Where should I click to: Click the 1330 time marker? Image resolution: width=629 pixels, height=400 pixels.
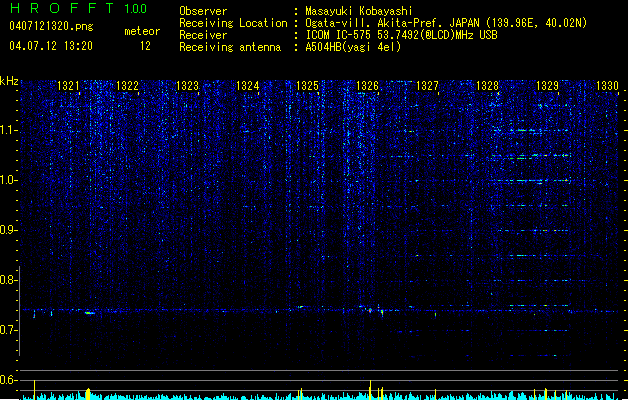pos(607,86)
